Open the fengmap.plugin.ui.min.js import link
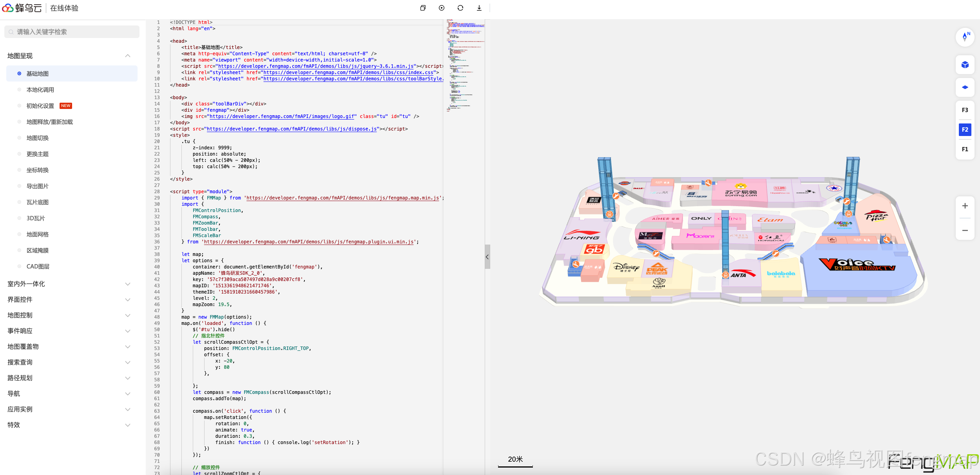 [x=309, y=242]
